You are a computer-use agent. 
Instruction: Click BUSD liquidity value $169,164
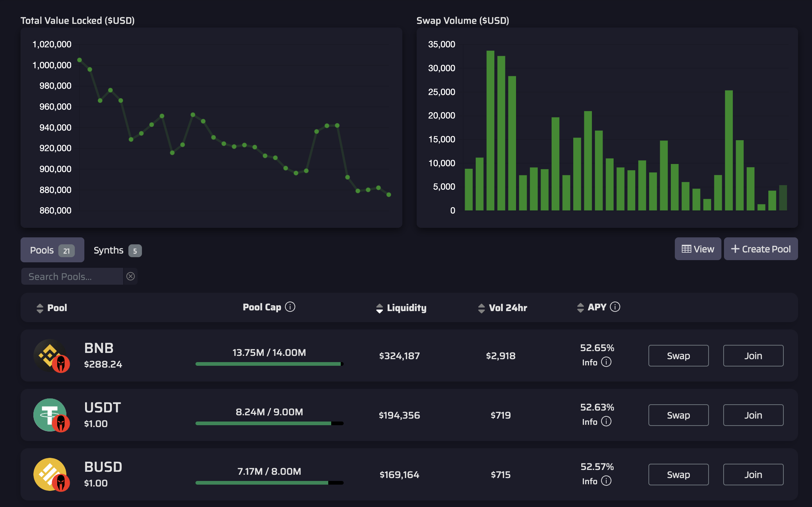pos(399,475)
